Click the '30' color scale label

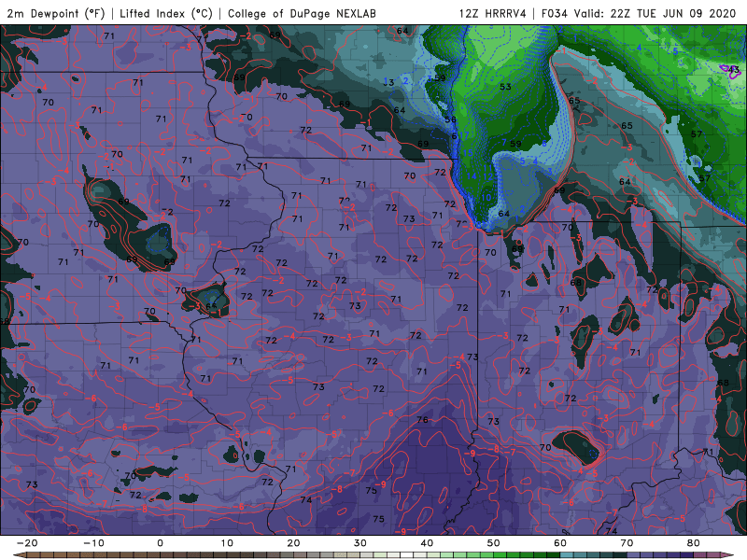[x=360, y=543]
